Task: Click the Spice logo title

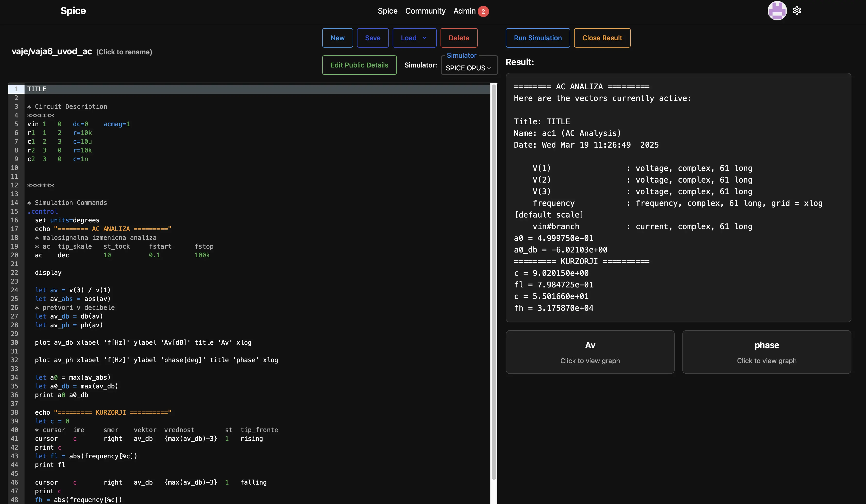Action: click(73, 11)
